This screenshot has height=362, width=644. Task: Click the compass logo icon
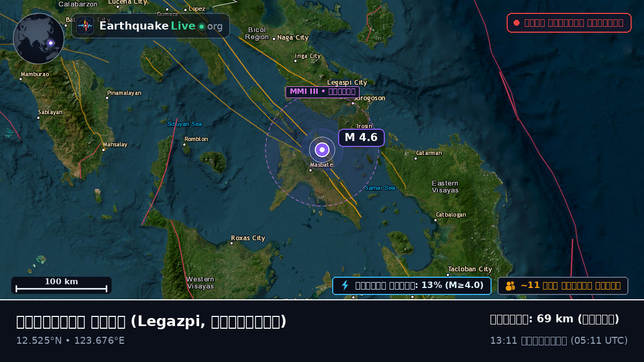[85, 26]
